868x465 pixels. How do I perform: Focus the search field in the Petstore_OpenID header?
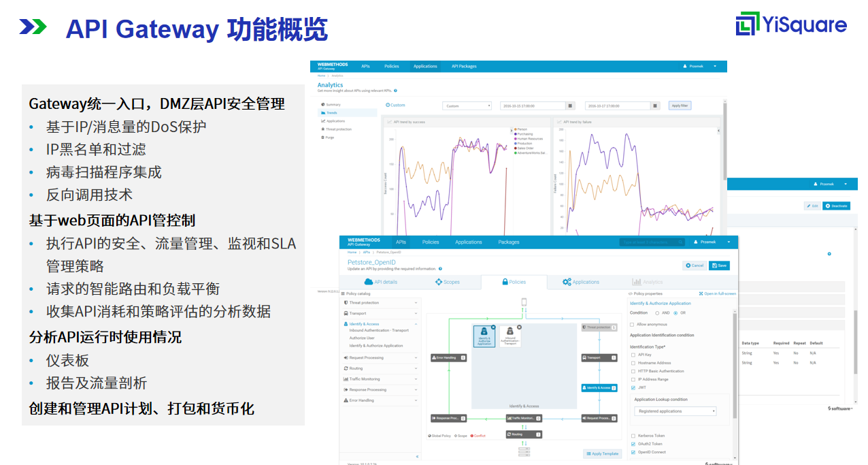click(652, 242)
